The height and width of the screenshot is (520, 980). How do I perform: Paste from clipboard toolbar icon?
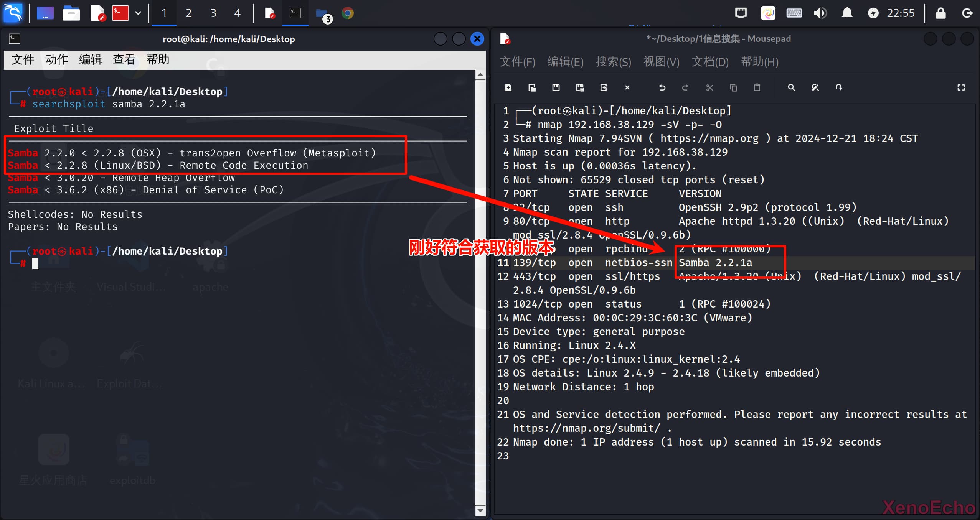[x=757, y=88]
